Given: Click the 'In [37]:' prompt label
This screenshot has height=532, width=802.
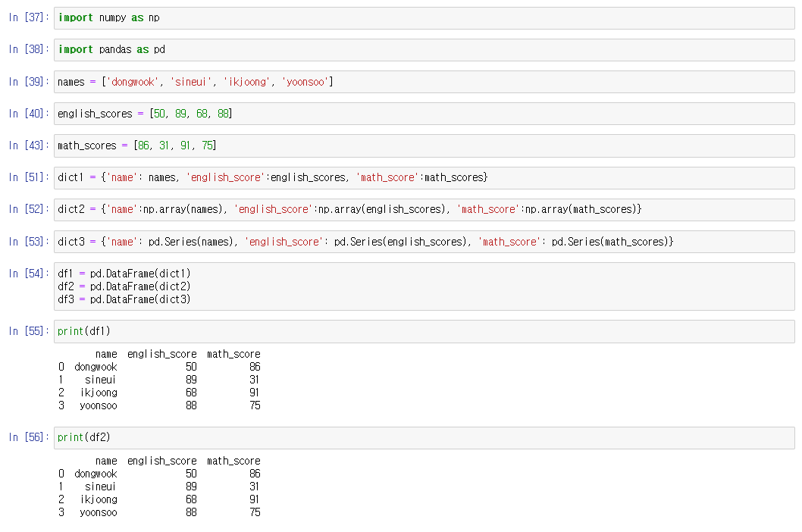Looking at the screenshot, I should pos(29,17).
